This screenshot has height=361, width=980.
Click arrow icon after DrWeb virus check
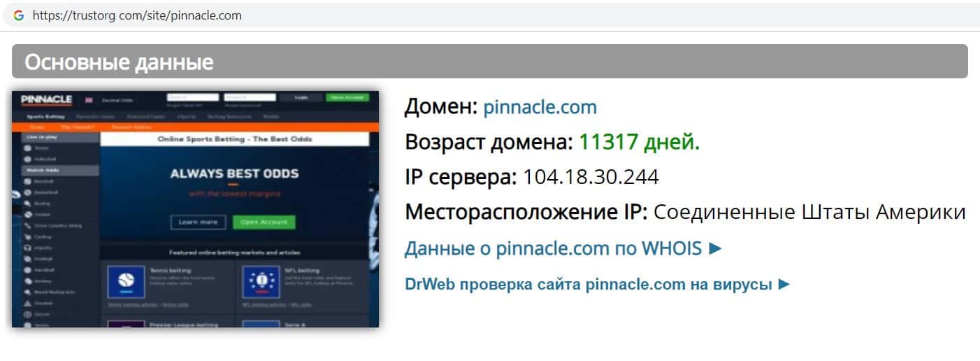pyautogui.click(x=784, y=284)
